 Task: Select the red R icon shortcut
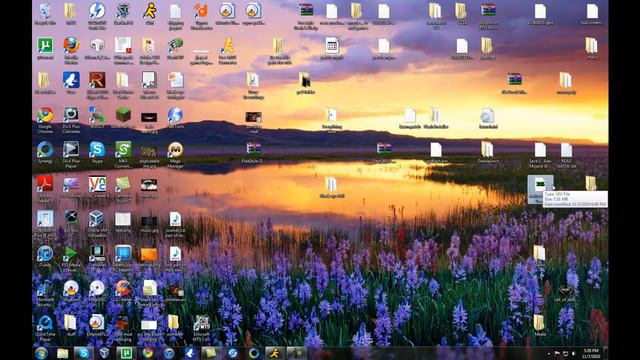point(97,85)
